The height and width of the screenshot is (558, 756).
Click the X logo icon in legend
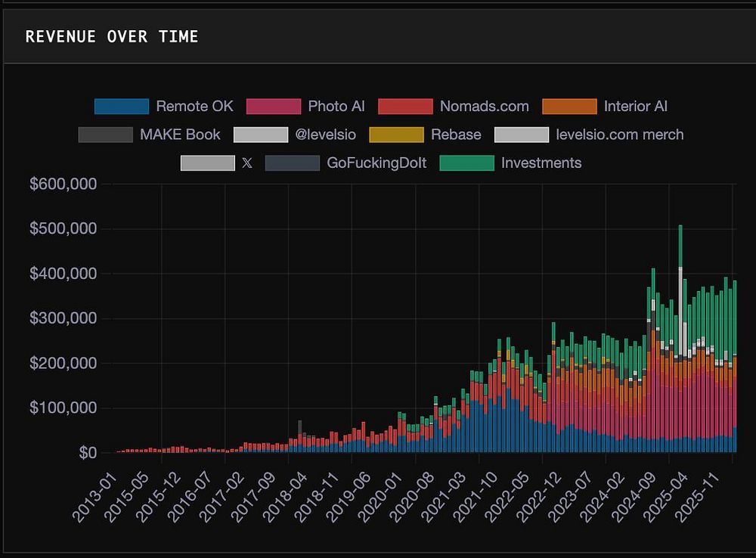(x=247, y=163)
